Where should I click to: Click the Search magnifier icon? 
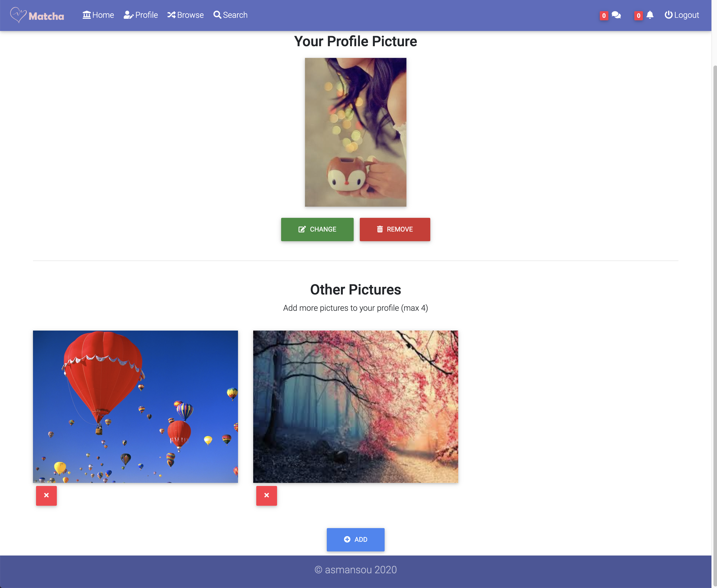point(217,15)
